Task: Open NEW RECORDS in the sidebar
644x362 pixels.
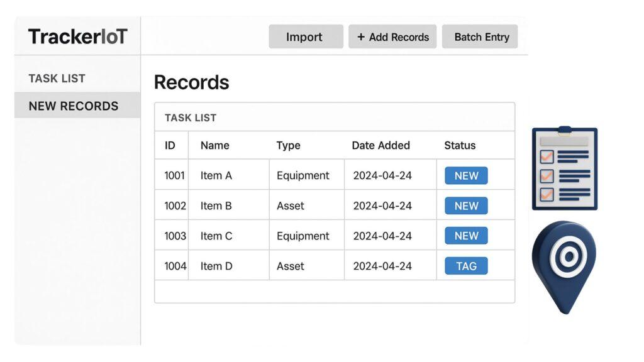Action: (x=74, y=106)
